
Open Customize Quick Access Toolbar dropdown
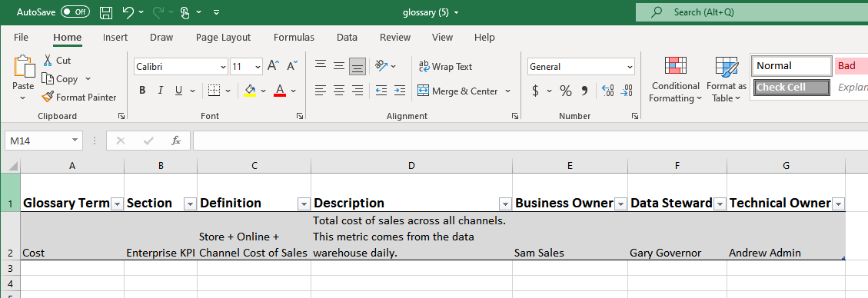pos(216,12)
